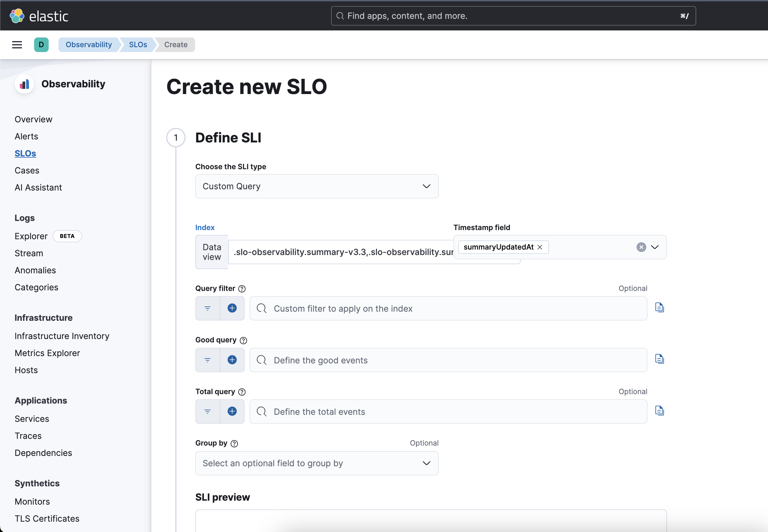Screen dimensions: 768x532
Task: Go to Cases in sidebar
Action: 27,170
